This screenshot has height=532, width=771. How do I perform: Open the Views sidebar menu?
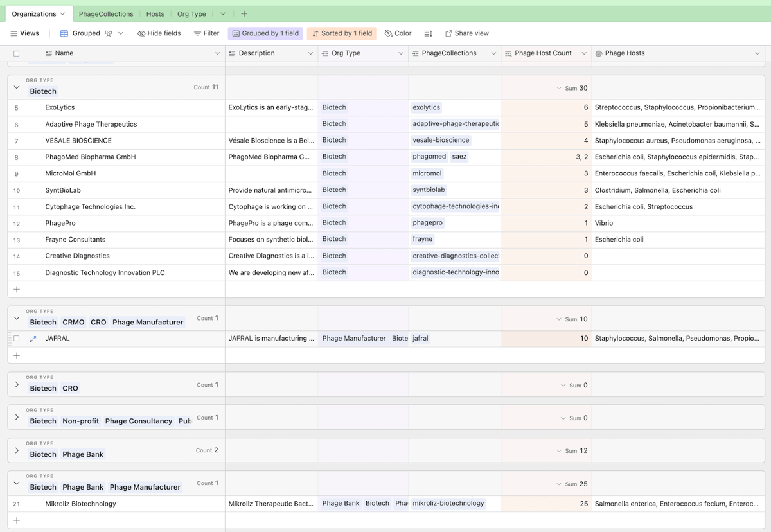[x=24, y=33]
